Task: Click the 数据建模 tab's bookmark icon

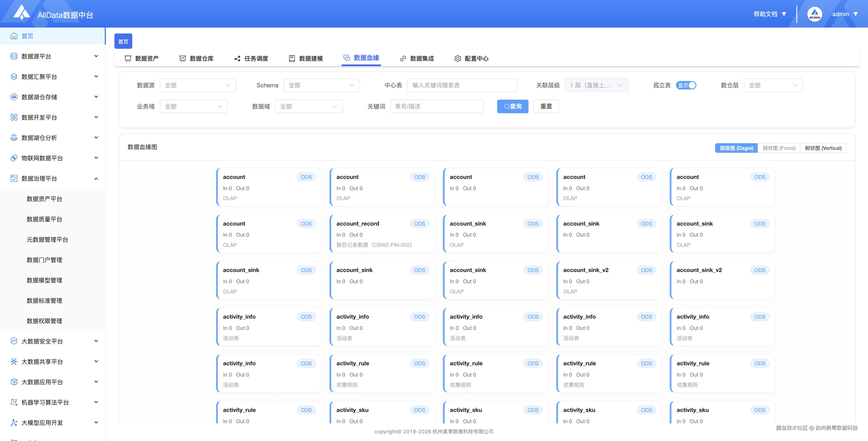Action: coord(292,59)
